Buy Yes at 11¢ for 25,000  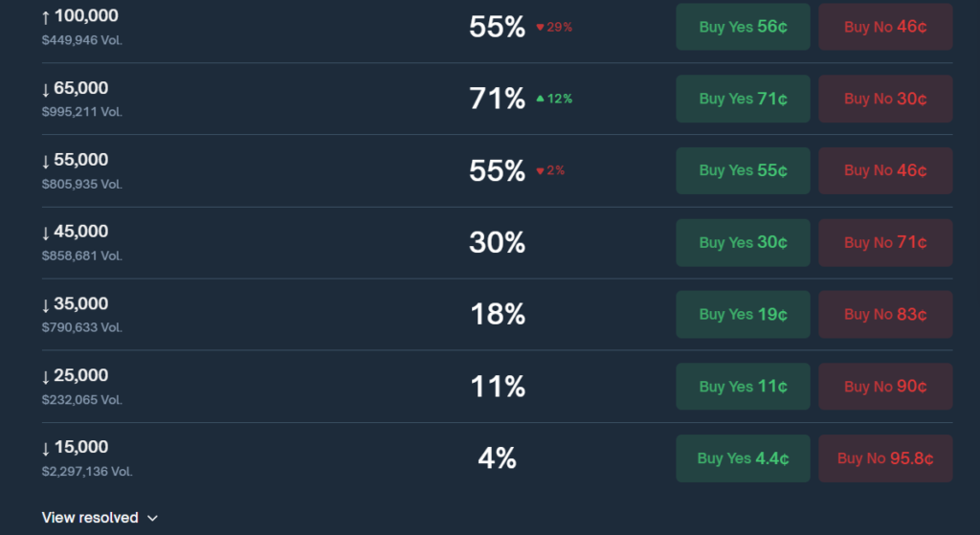[x=743, y=387]
